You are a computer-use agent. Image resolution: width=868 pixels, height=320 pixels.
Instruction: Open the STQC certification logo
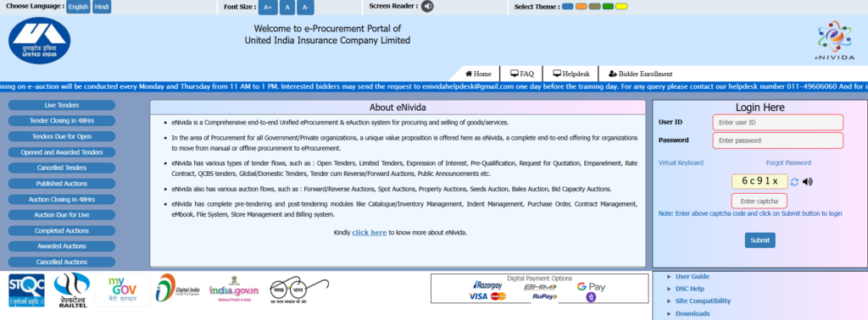pos(26,290)
